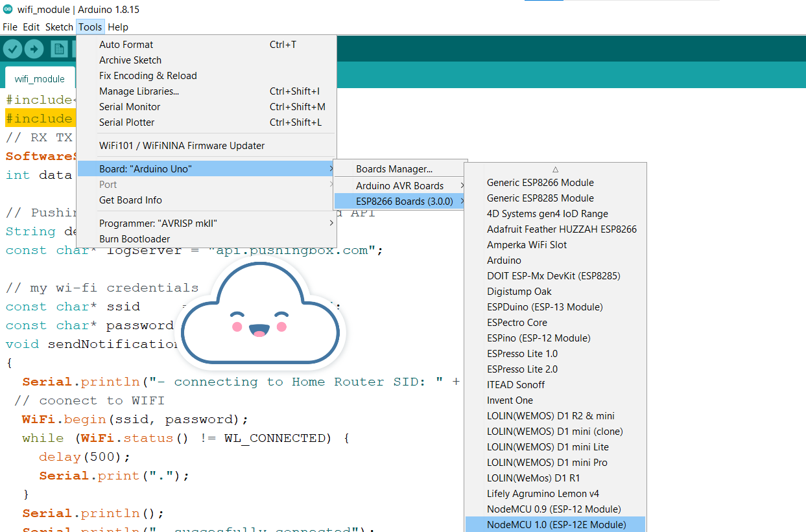806x532 pixels.
Task: Select LOLIN(WEMOS) D1 mini Lite
Action: (556, 447)
